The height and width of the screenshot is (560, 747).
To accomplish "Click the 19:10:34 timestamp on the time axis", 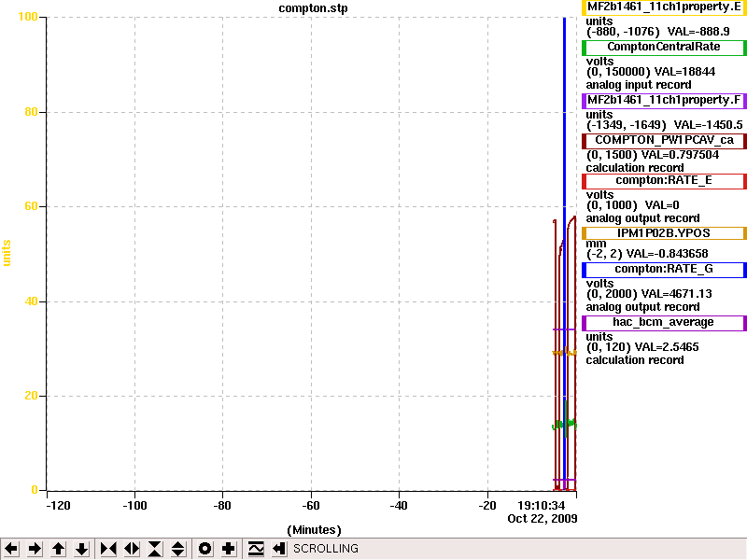I will (x=542, y=505).
